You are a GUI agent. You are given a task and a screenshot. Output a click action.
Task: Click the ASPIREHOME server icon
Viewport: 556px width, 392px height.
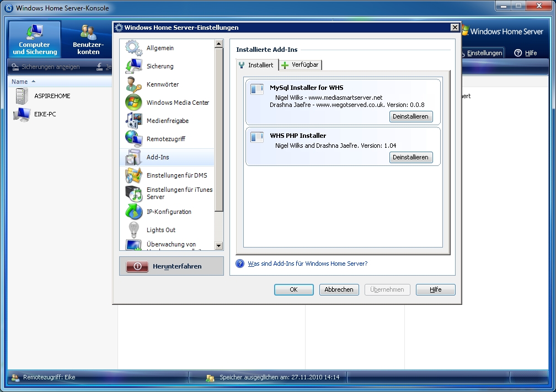tap(22, 96)
